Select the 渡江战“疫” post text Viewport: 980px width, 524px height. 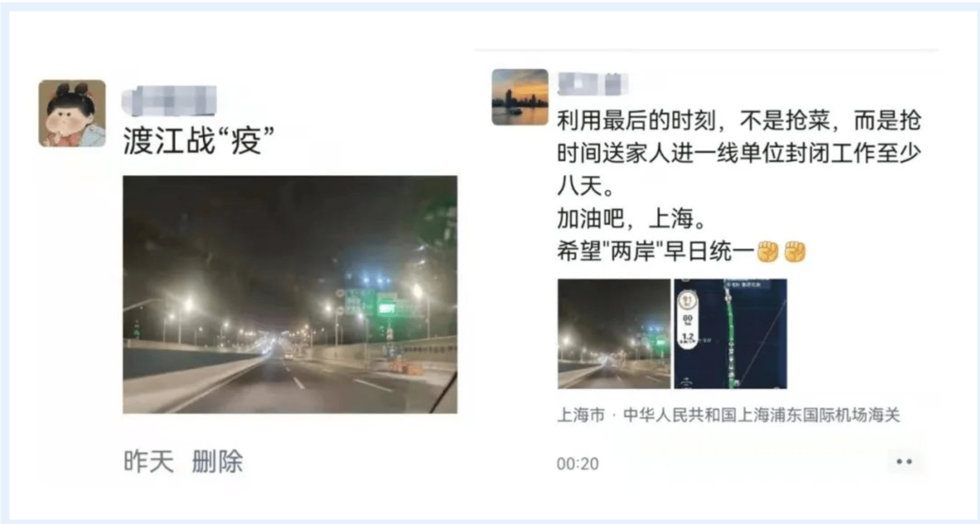click(x=199, y=141)
